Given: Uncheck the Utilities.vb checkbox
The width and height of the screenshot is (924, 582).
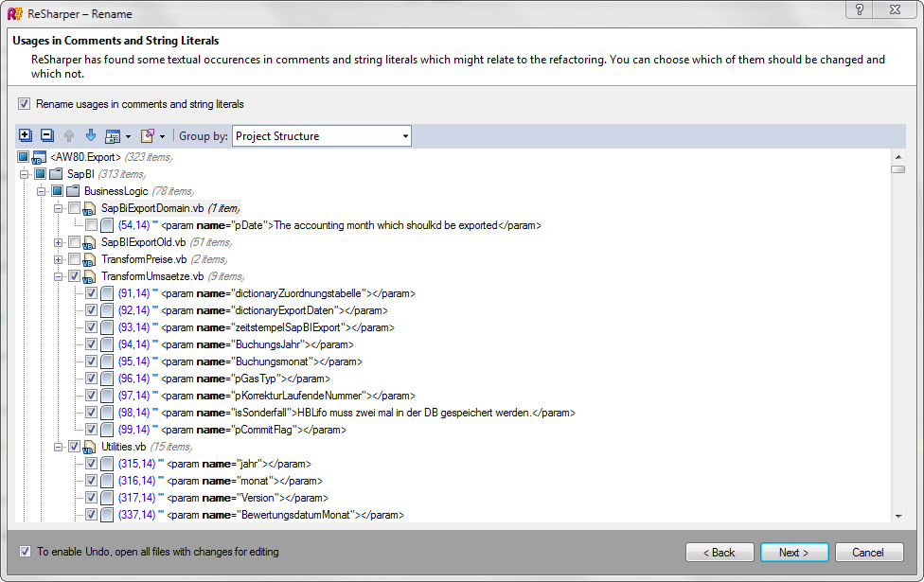Looking at the screenshot, I should [x=74, y=447].
